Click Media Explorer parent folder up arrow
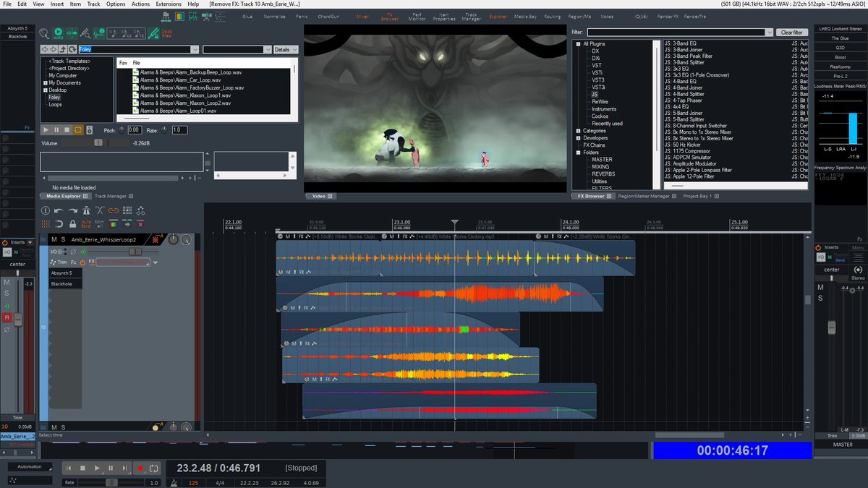 63,49
